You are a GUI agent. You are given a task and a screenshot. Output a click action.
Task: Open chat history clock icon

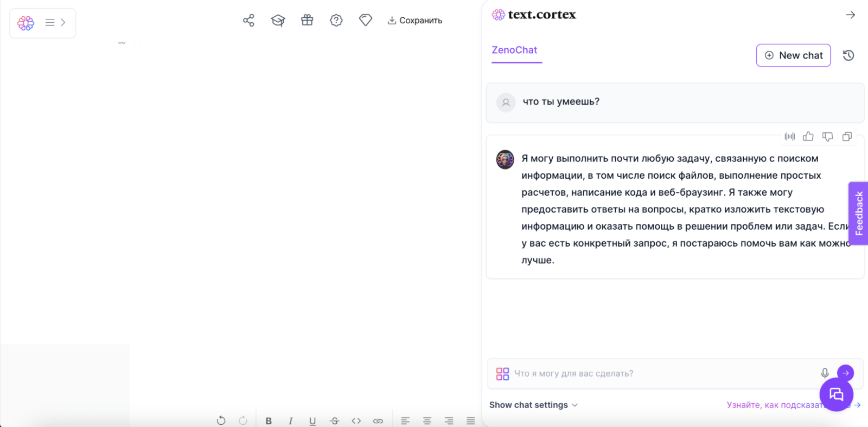(x=848, y=55)
